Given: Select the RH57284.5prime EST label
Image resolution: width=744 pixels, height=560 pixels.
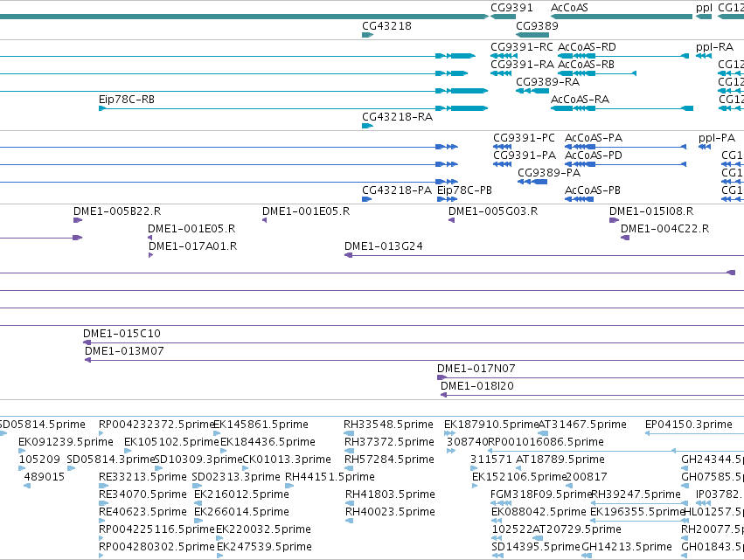Looking at the screenshot, I should [390, 460].
